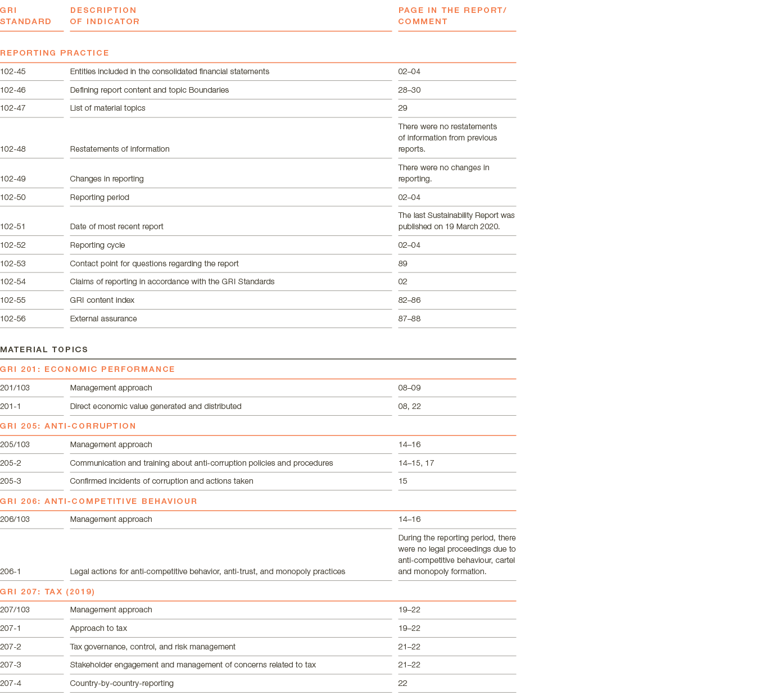Image resolution: width=765 pixels, height=700 pixels.
Task: Select '102-46' standard code
Action: [x=13, y=90]
